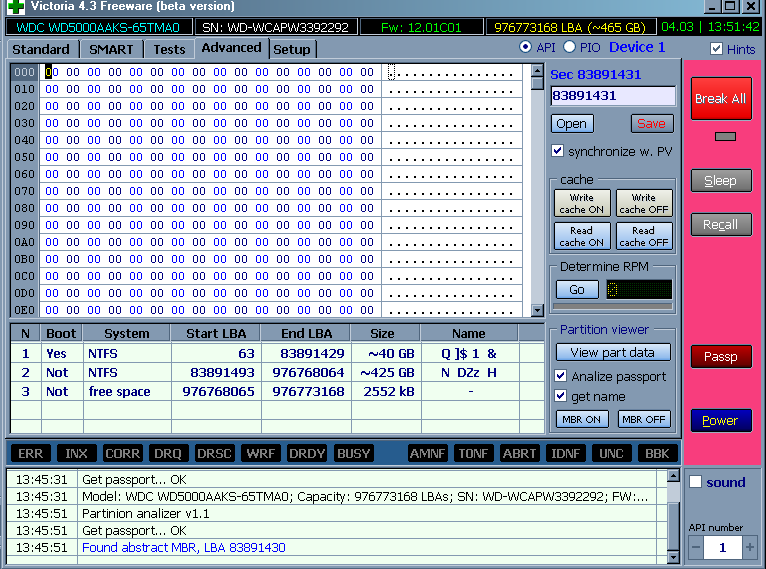Click first highlighted hex byte at offset 000

click(x=52, y=72)
